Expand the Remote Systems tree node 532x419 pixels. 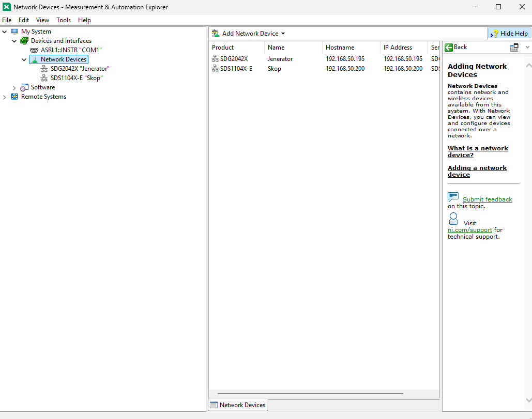click(5, 97)
